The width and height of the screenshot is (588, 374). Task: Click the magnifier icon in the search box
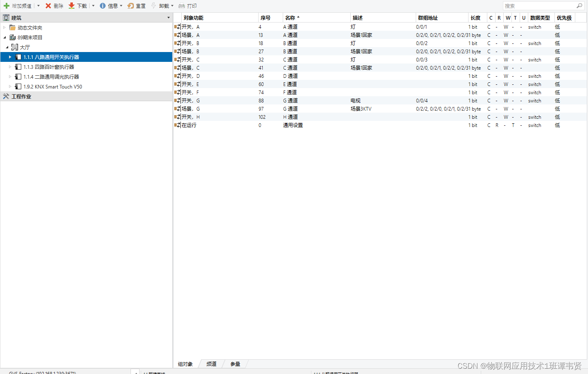tap(579, 6)
